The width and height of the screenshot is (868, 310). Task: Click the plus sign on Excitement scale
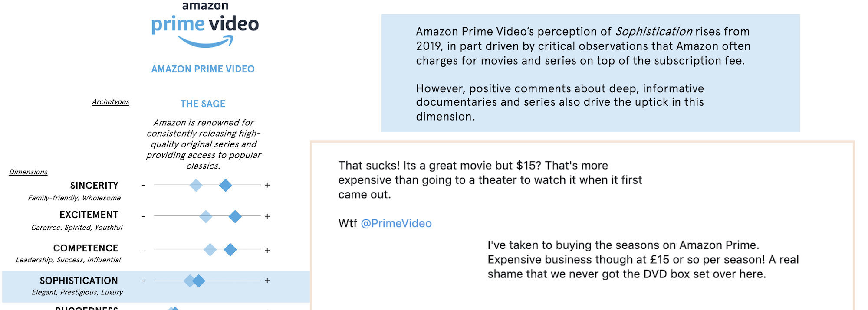click(x=267, y=216)
